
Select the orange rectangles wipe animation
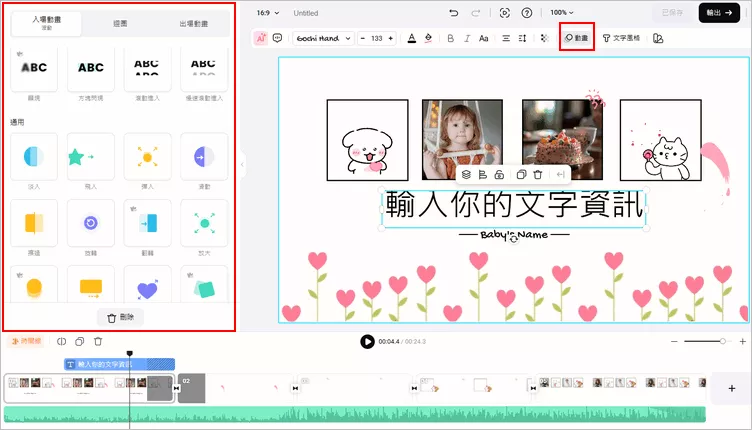(x=34, y=223)
